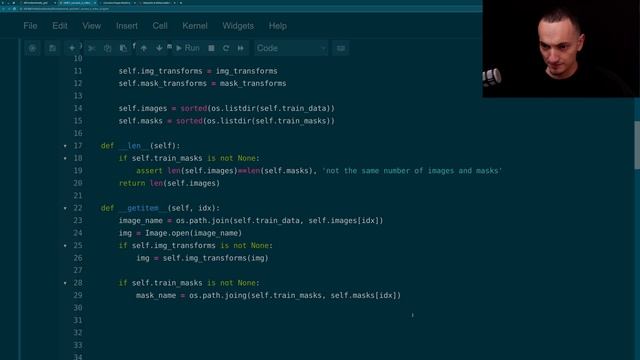
Task: Open the File menu
Action: (30, 26)
